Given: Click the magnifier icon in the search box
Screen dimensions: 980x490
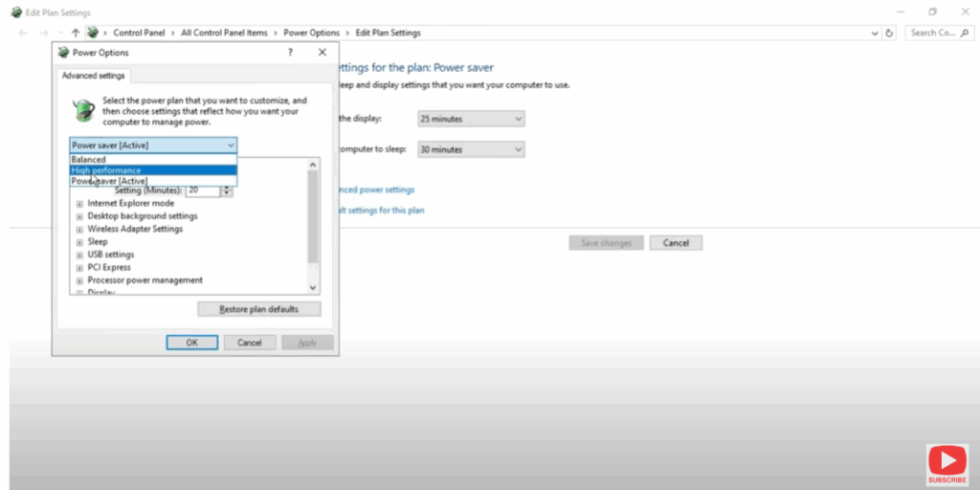Looking at the screenshot, I should pos(966,33).
